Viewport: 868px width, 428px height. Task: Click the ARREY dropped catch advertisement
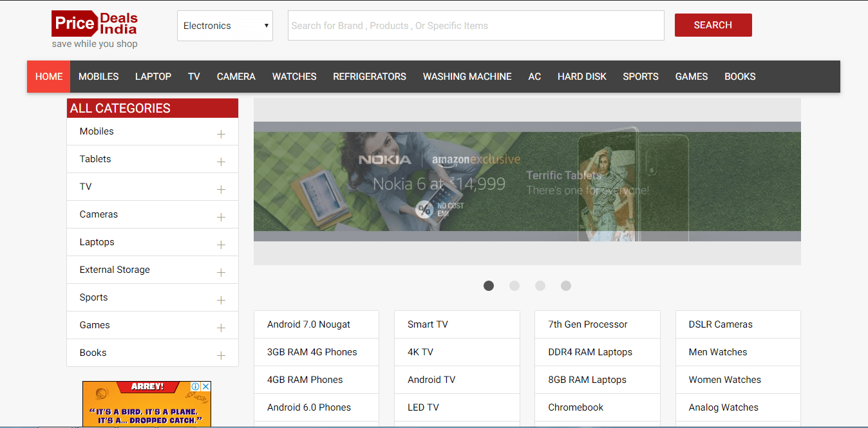pos(147,404)
